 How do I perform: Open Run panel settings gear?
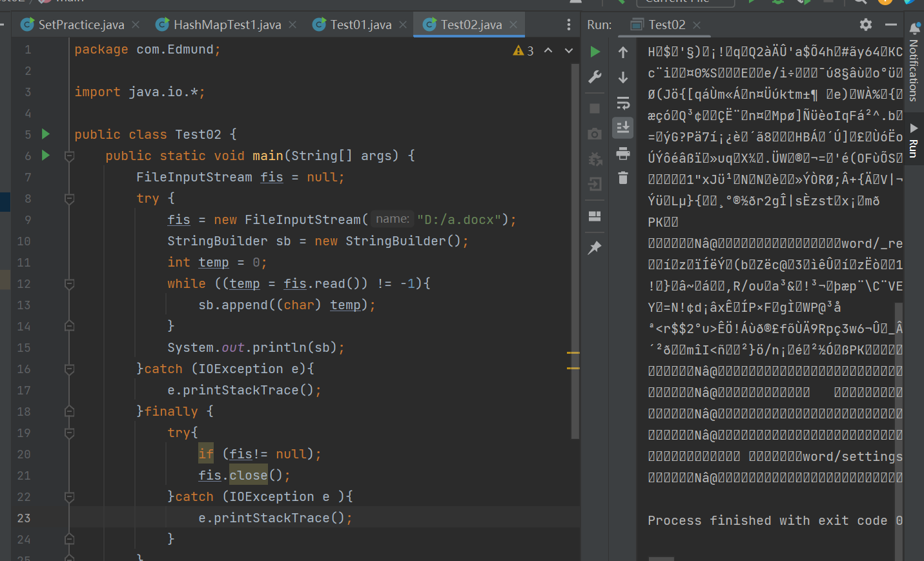(x=866, y=25)
